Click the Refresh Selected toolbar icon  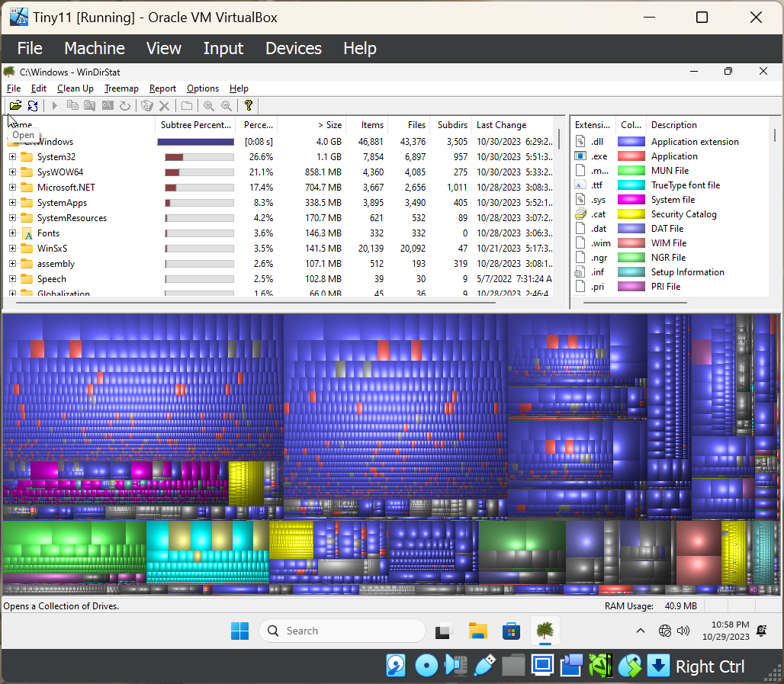point(125,105)
